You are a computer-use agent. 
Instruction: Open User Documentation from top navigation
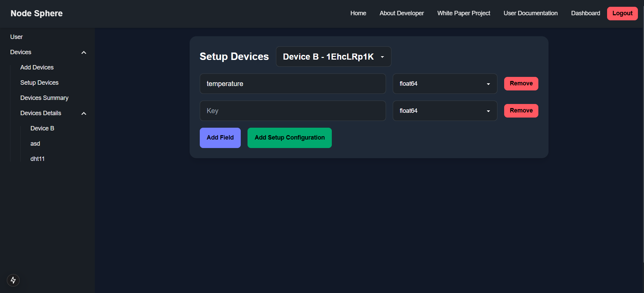tap(530, 13)
